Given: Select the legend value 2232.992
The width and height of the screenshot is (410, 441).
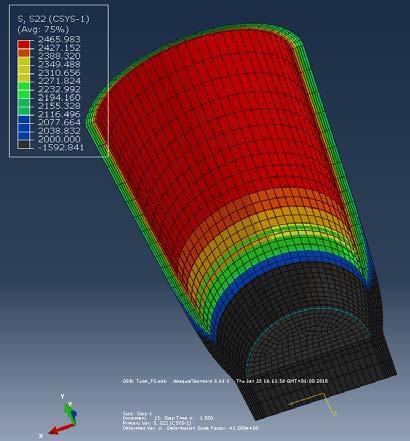Looking at the screenshot, I should pyautogui.click(x=59, y=89).
